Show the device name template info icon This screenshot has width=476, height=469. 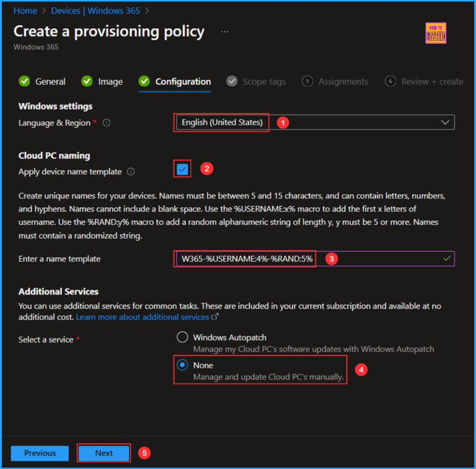131,172
